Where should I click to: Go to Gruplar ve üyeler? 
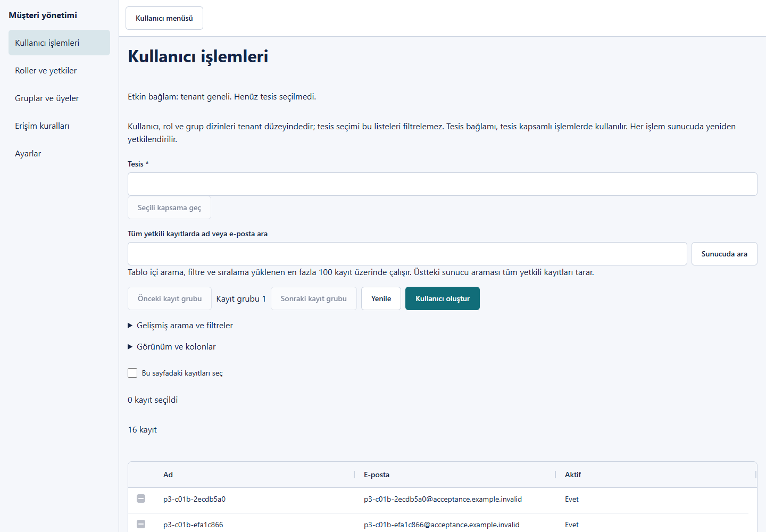pos(59,98)
